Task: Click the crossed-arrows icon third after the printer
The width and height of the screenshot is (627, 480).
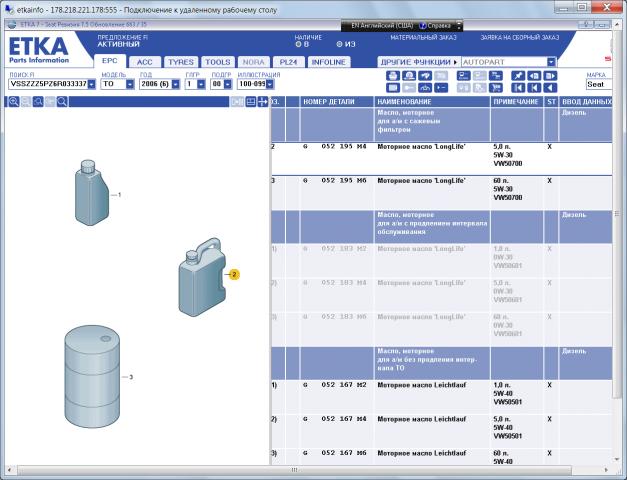Action: click(x=425, y=76)
